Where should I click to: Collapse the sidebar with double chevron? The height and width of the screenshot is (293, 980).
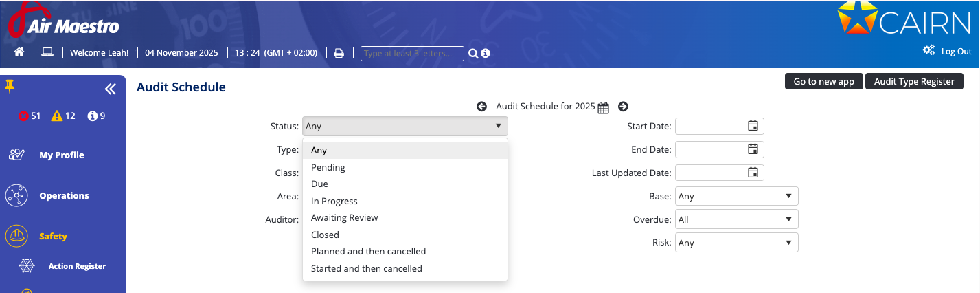[110, 89]
